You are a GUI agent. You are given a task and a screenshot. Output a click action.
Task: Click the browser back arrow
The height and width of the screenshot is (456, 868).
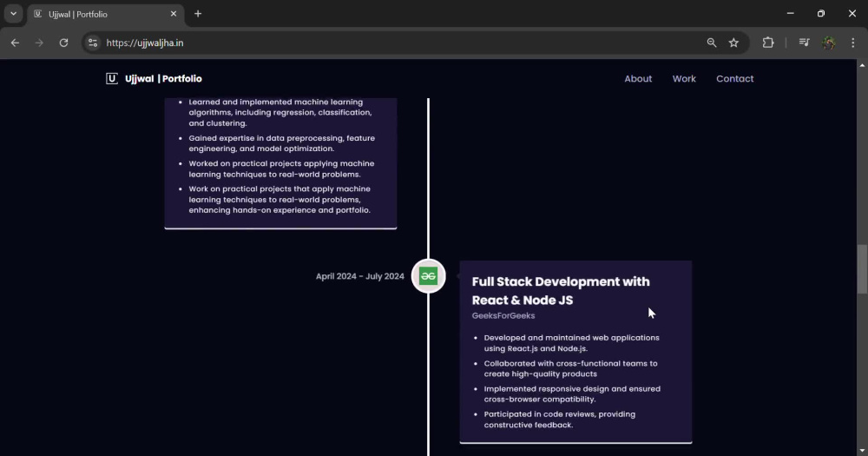click(x=15, y=43)
